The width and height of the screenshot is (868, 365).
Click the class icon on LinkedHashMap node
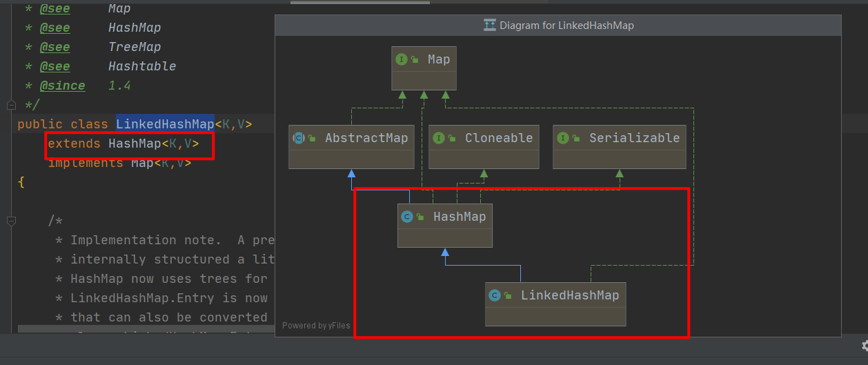click(x=495, y=295)
